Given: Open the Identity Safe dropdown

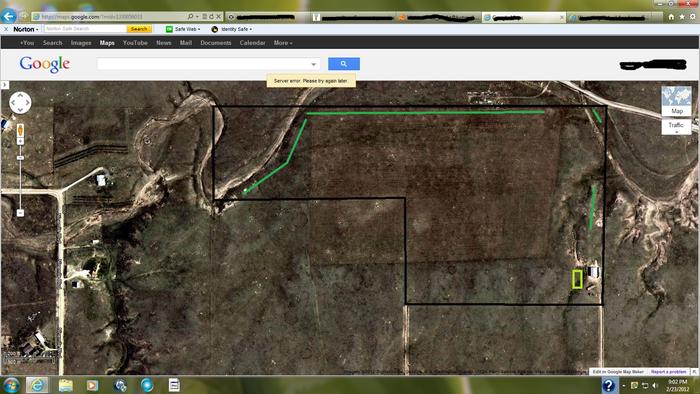Looking at the screenshot, I should click(237, 29).
